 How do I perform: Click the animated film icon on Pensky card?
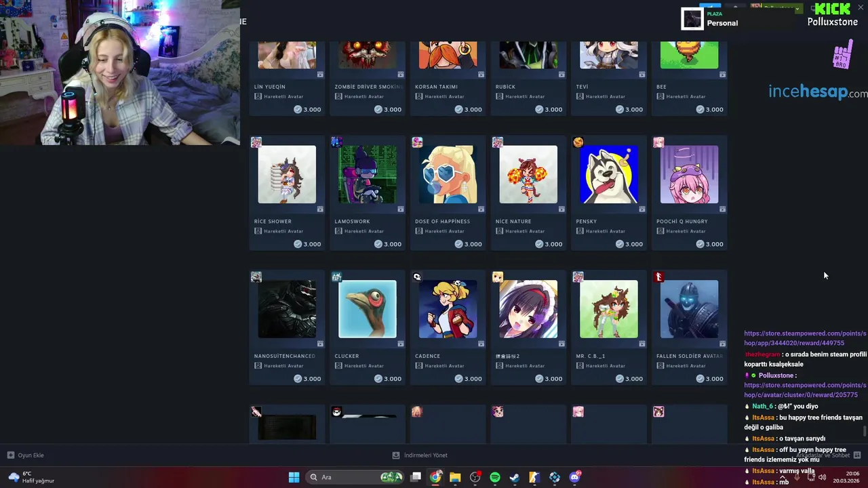[642, 209]
